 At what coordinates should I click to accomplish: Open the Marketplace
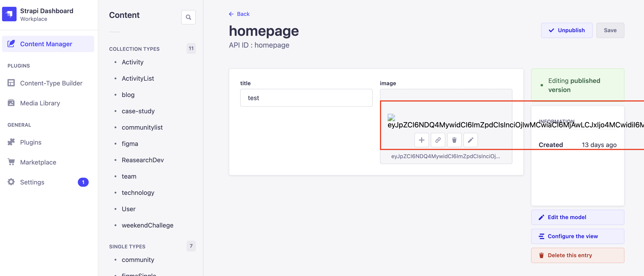point(38,162)
